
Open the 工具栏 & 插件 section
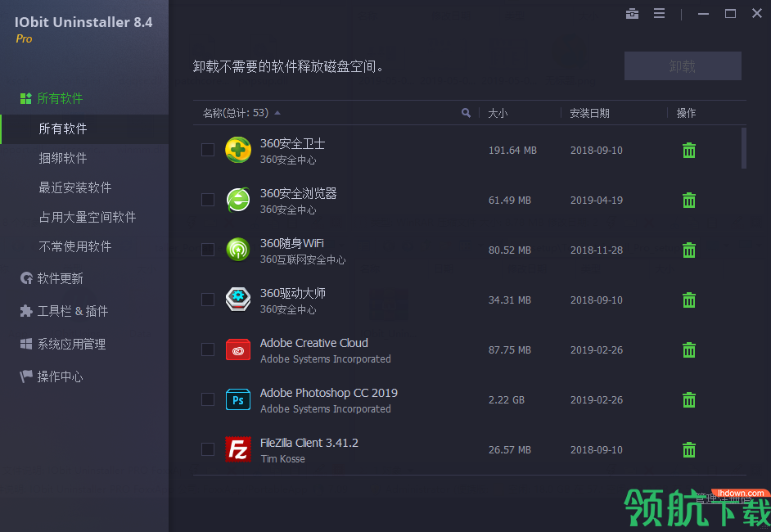[73, 311]
